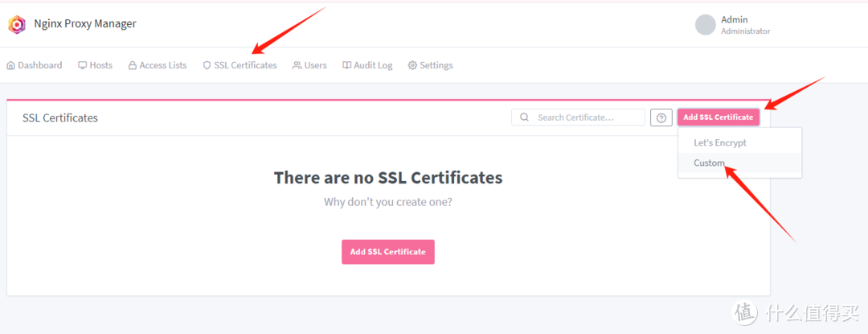The image size is (868, 334).
Task: Click the help question mark button
Action: 661,118
